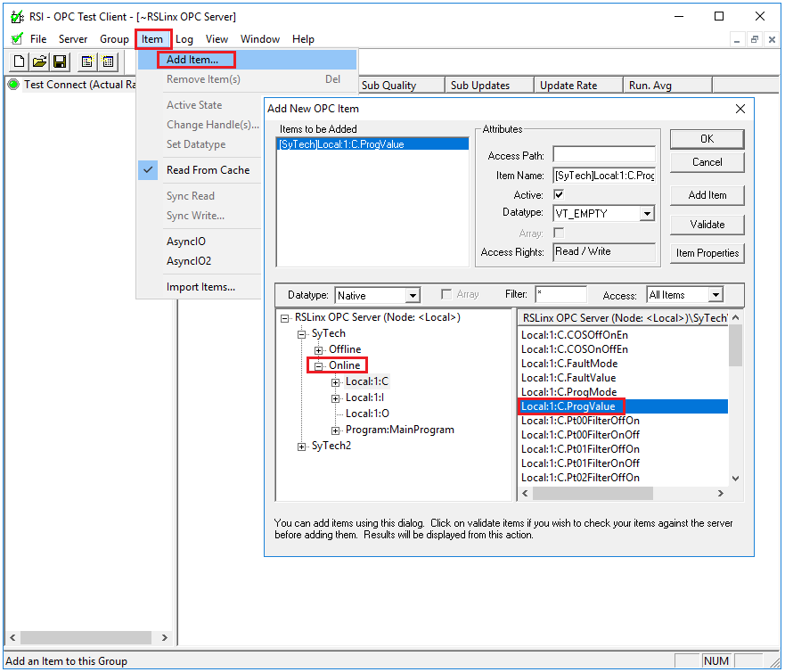This screenshot has width=785, height=672.
Task: Choose Add Item... from the Item menu
Action: (248, 60)
